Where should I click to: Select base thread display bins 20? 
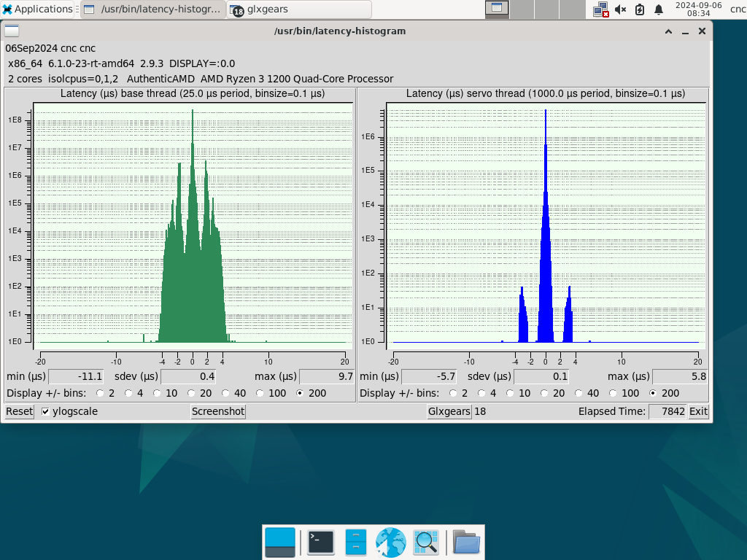[x=192, y=393]
